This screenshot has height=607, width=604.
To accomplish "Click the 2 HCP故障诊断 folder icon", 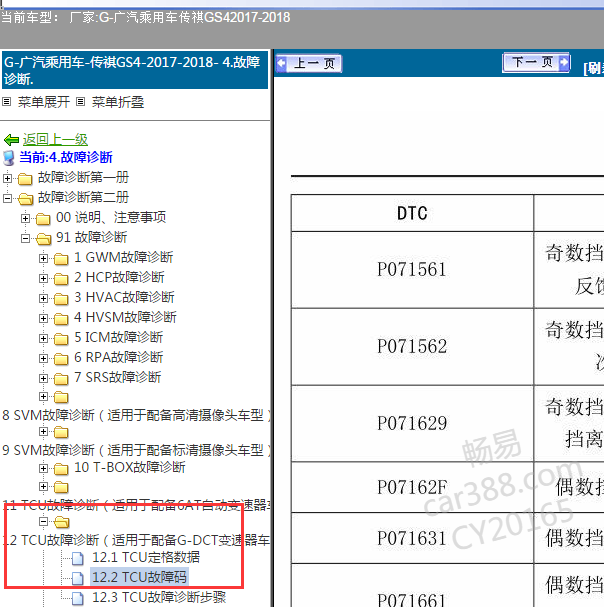I will [x=61, y=279].
